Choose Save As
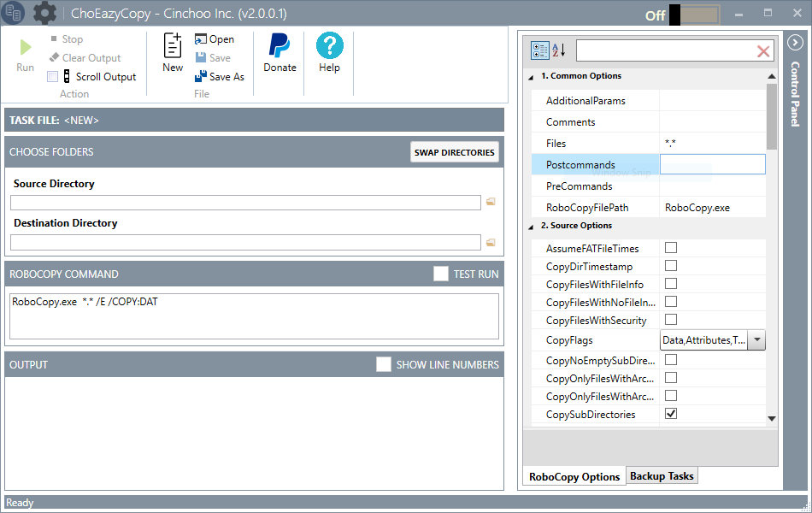The width and height of the screenshot is (812, 513). click(x=220, y=76)
